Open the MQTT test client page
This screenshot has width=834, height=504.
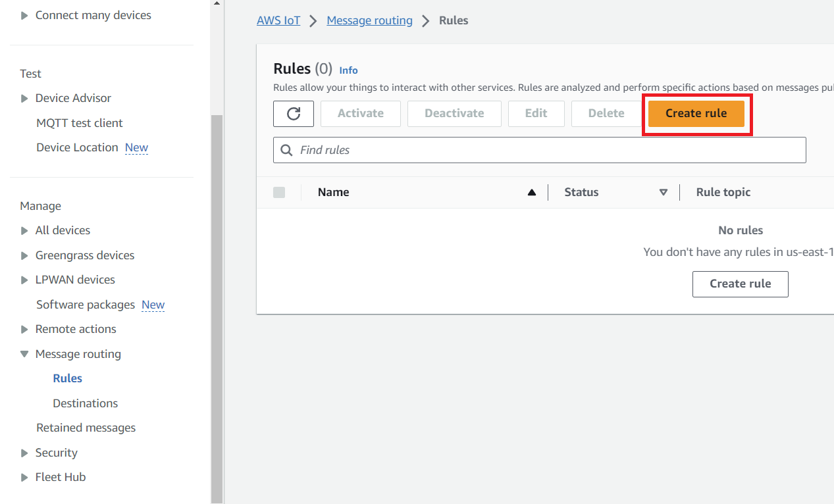pos(80,123)
